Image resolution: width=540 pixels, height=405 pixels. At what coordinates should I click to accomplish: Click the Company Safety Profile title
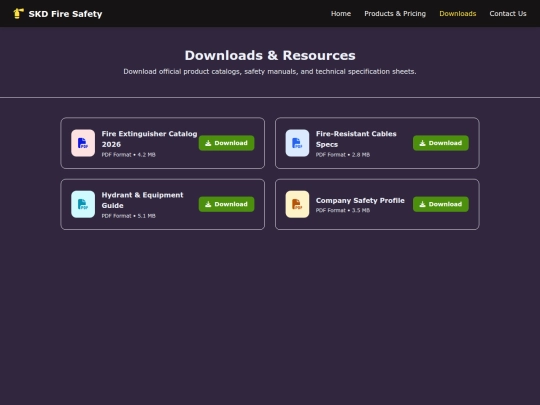(x=360, y=200)
